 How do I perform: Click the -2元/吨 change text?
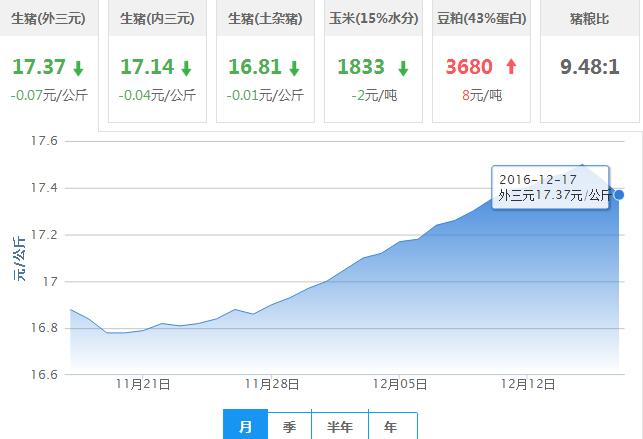click(x=374, y=95)
